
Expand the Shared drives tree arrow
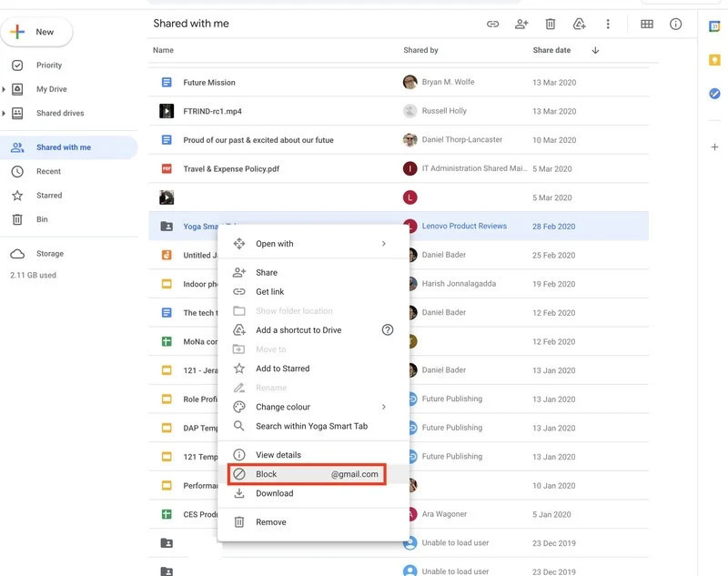(4, 113)
